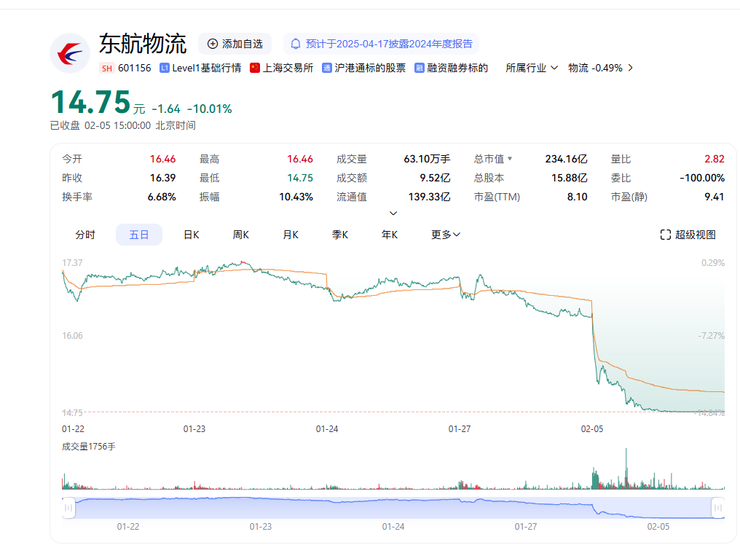740x545 pixels.
Task: Click the 最低 value 14.75
Action: (x=300, y=178)
